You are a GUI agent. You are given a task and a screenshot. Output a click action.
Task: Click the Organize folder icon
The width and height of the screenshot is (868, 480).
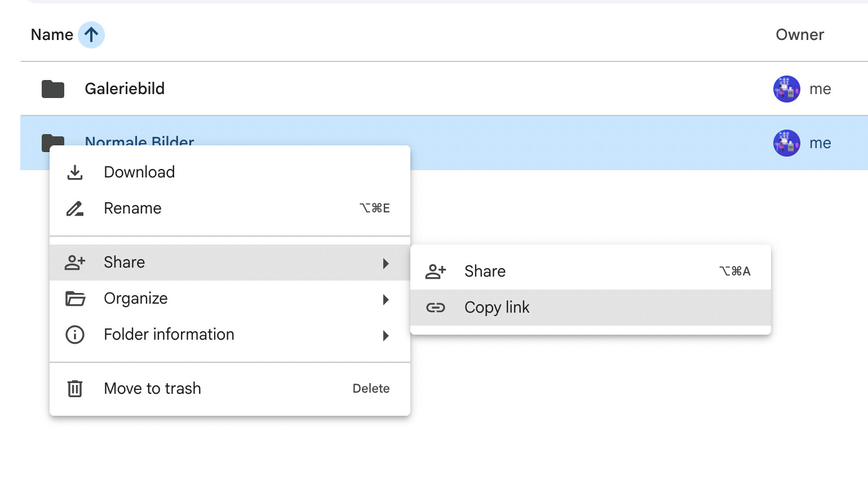[x=75, y=299]
